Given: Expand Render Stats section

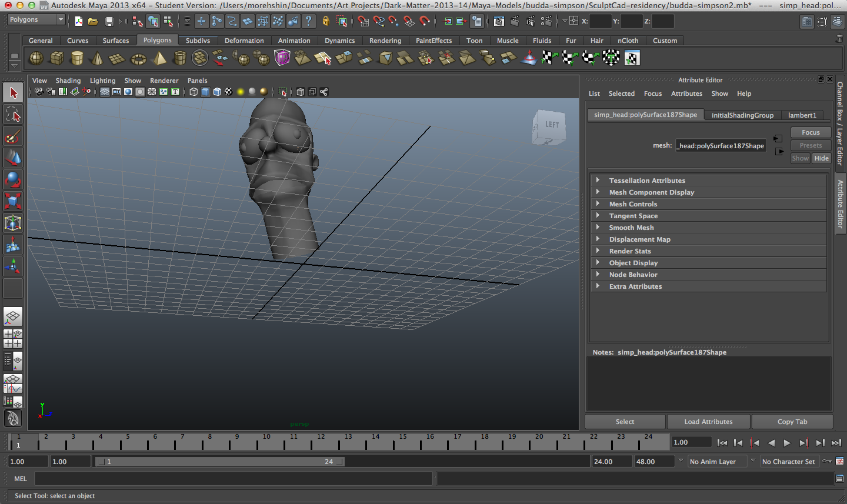Looking at the screenshot, I should tap(708, 251).
